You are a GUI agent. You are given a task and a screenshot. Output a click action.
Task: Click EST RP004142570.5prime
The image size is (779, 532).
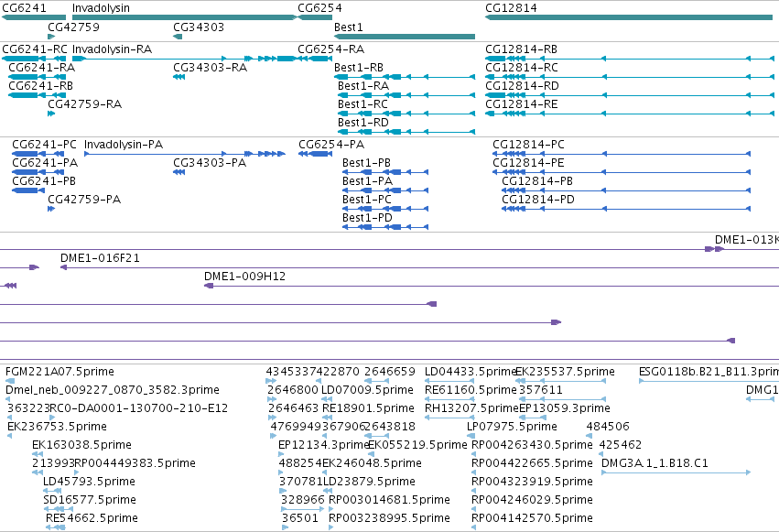[x=532, y=518]
